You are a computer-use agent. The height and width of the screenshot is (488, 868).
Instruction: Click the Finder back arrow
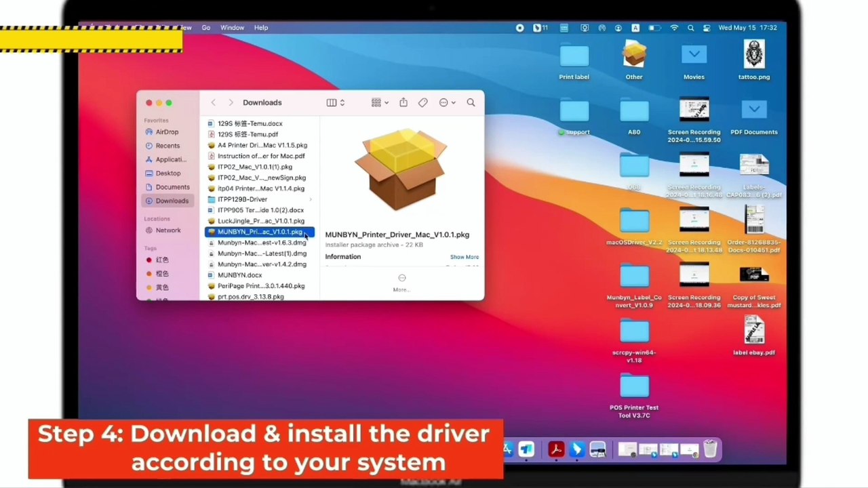click(x=213, y=102)
